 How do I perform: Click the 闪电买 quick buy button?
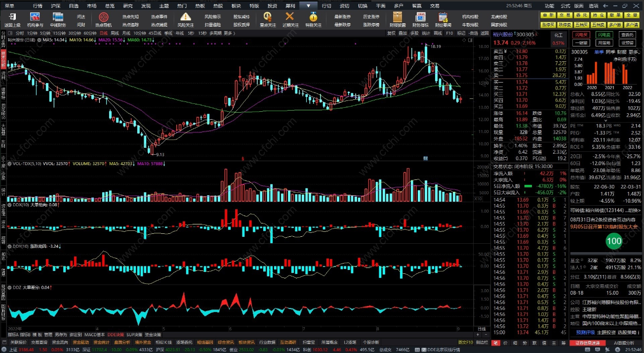[581, 35]
